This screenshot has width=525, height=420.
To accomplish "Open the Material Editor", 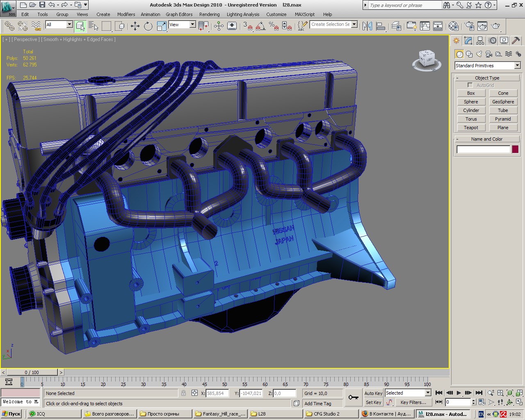I will 453,26.
